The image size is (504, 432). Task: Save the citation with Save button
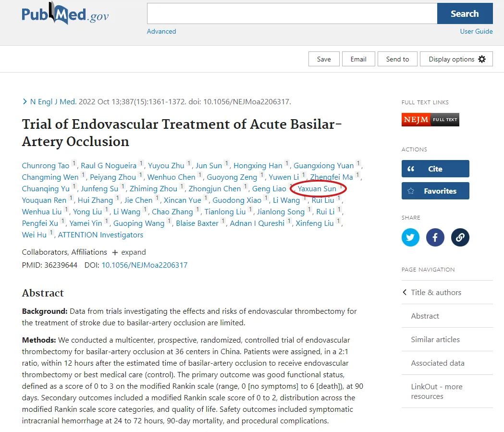[324, 59]
